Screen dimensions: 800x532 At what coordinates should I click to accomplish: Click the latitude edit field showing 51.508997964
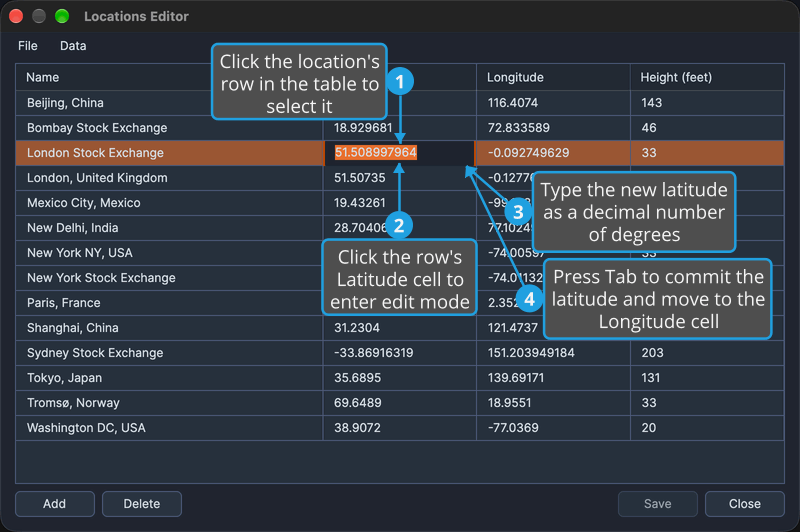click(x=399, y=153)
